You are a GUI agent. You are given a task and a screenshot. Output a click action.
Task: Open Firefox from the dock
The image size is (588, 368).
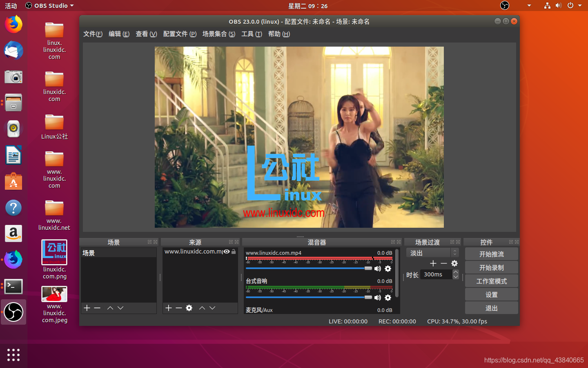tap(13, 25)
